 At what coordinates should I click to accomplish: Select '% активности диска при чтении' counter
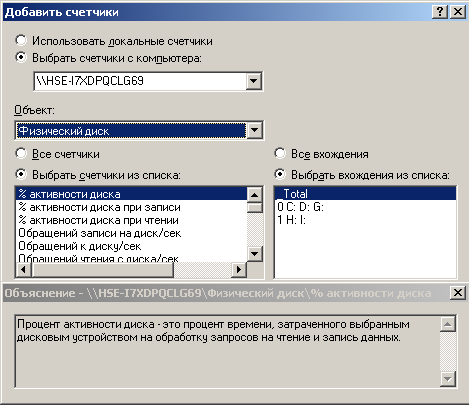131,220
